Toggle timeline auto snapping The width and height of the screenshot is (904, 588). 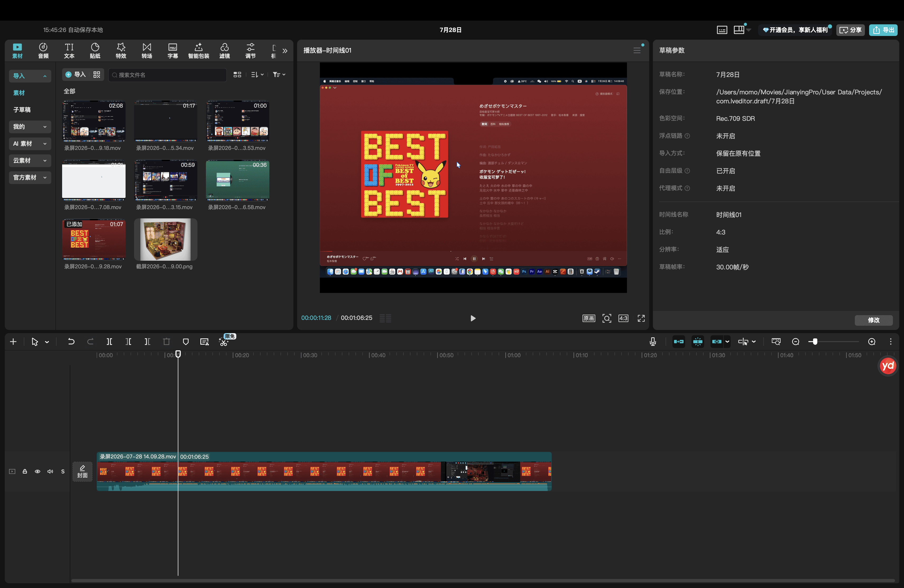(698, 342)
